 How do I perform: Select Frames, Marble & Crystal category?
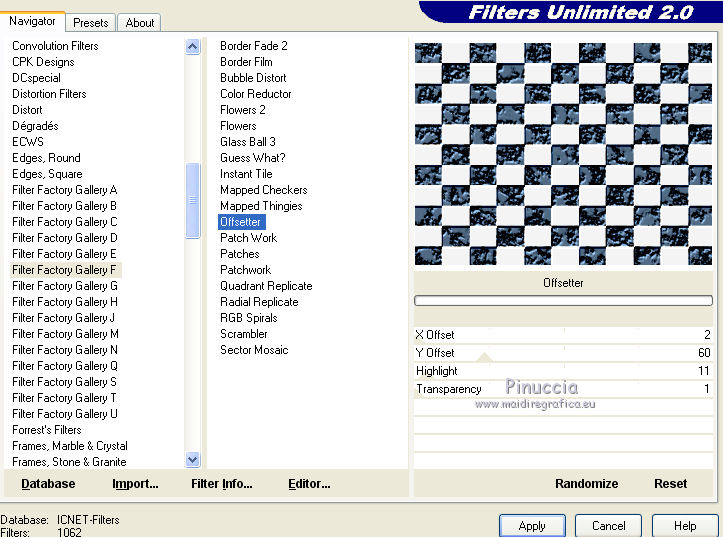coord(70,446)
